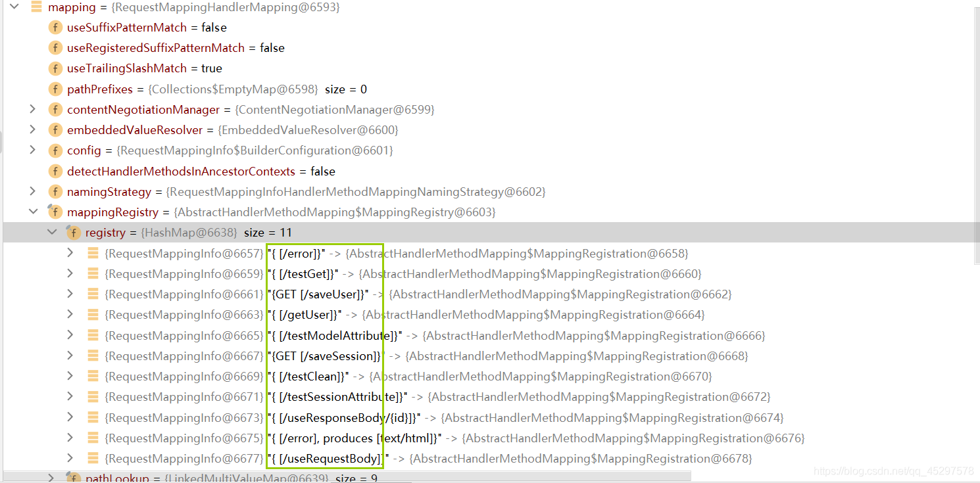Click field icon next to config
The image size is (980, 483).
tap(55, 150)
